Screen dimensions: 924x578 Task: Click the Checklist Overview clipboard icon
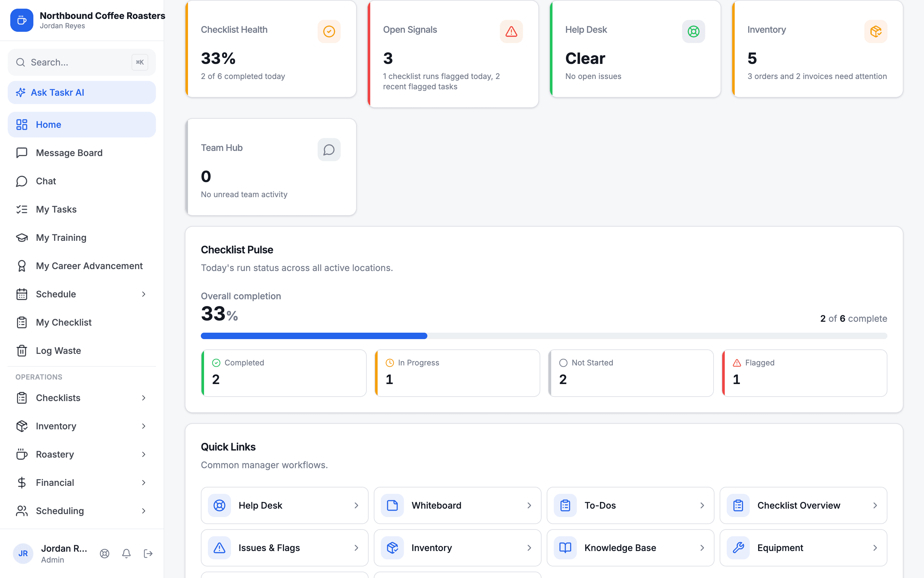(738, 505)
